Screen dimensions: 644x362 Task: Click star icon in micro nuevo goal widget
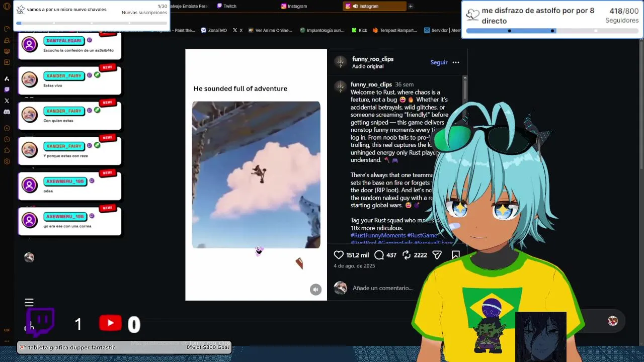tap(21, 10)
